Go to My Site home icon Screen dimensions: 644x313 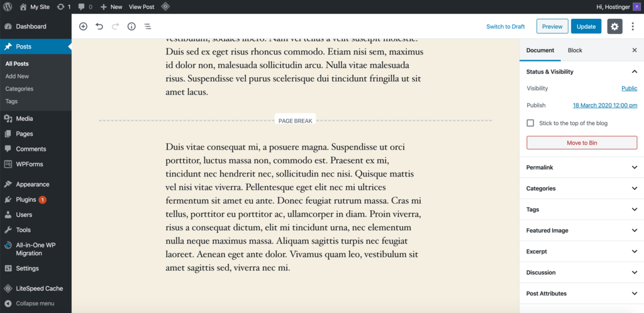(23, 6)
